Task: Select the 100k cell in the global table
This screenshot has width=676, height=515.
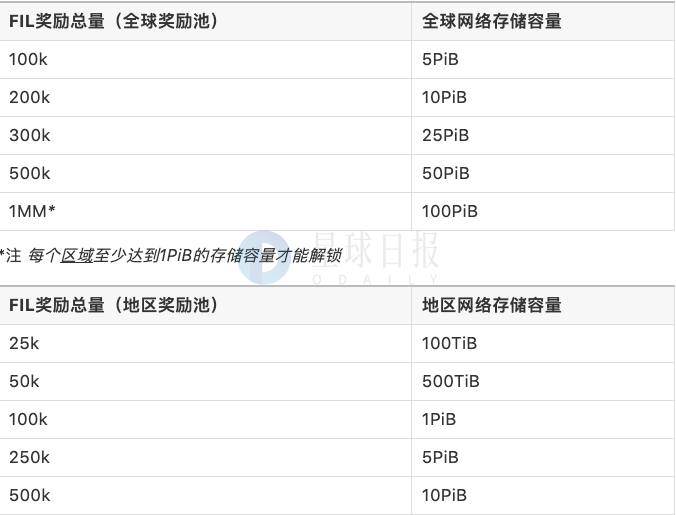Action: click(x=28, y=59)
